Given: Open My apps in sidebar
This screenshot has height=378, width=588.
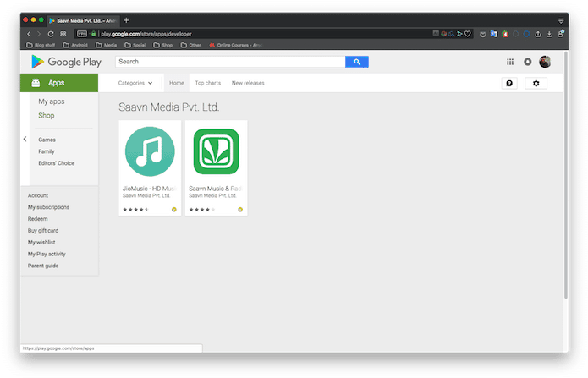Looking at the screenshot, I should (52, 101).
